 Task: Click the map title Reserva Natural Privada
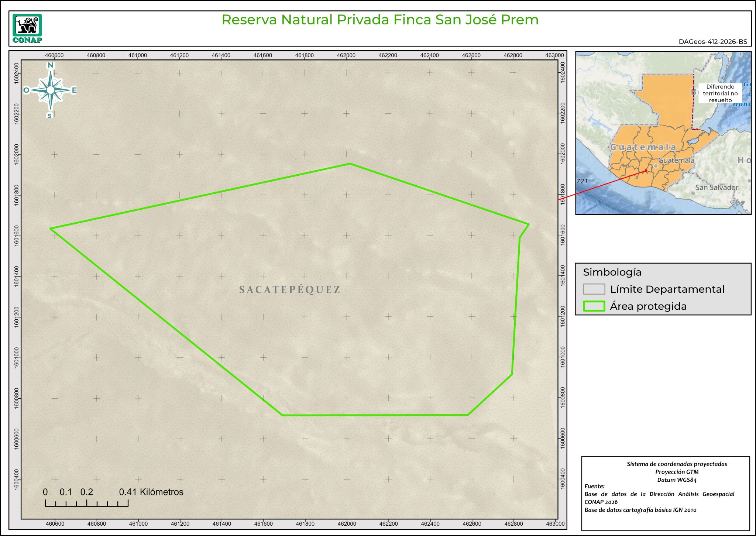coord(380,20)
